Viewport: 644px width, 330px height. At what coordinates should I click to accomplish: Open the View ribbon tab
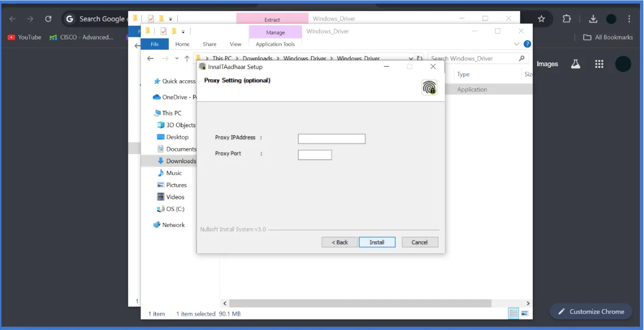[235, 44]
